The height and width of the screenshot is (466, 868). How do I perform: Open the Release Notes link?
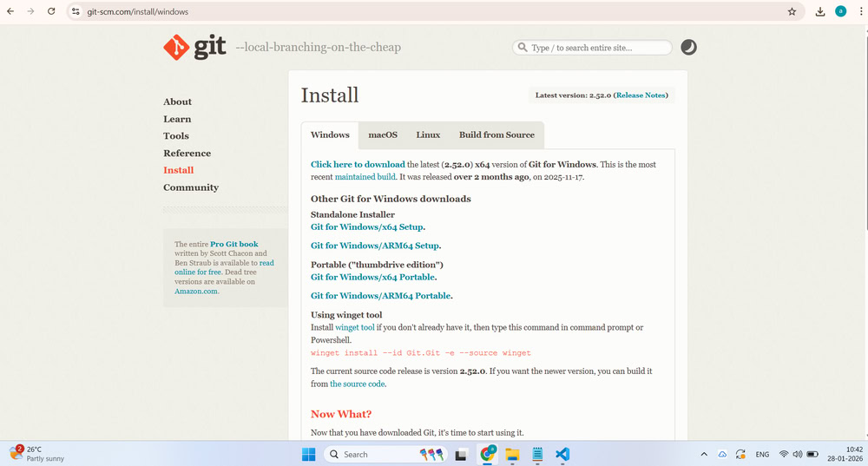[641, 95]
